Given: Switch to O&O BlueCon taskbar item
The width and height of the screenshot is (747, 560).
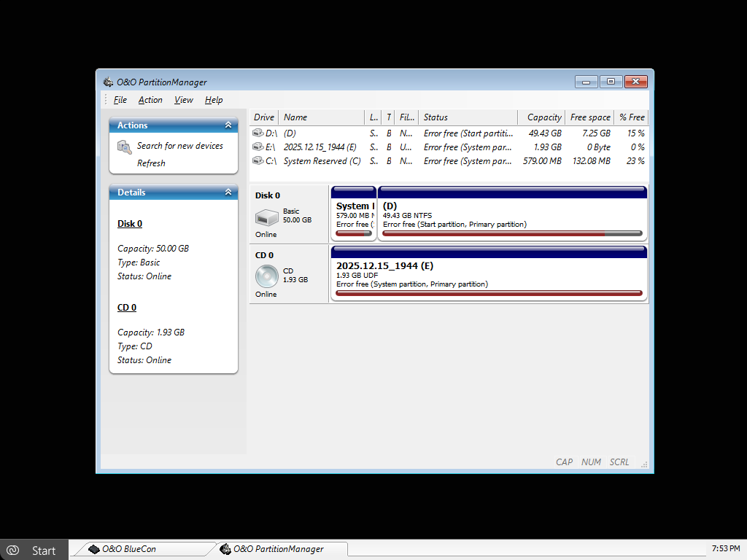Looking at the screenshot, I should pos(128,549).
